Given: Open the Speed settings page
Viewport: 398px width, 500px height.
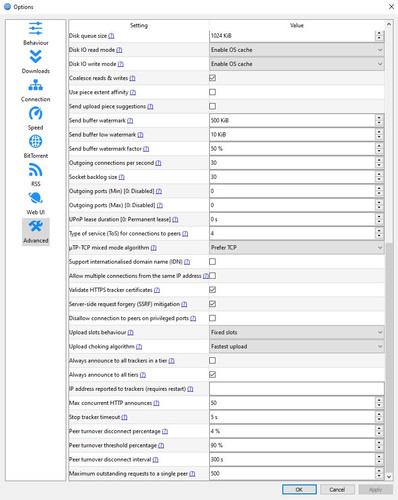Looking at the screenshot, I should [36, 119].
